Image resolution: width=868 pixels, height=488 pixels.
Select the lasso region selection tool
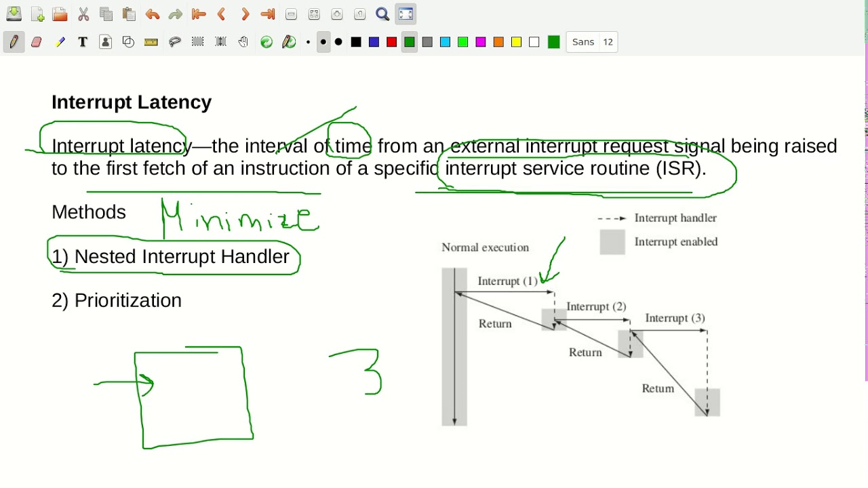pyautogui.click(x=175, y=42)
